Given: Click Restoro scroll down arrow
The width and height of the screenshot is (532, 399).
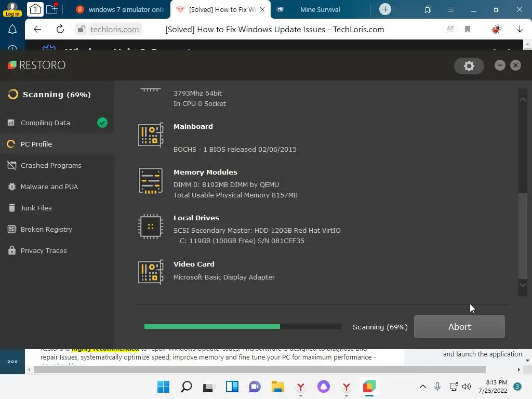Looking at the screenshot, I should tap(523, 284).
